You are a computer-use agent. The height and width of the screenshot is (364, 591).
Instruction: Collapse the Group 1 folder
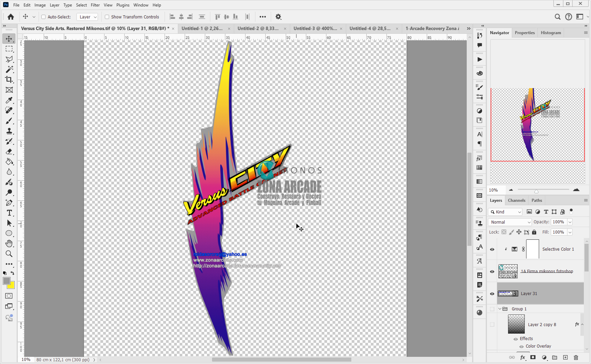pos(500,309)
